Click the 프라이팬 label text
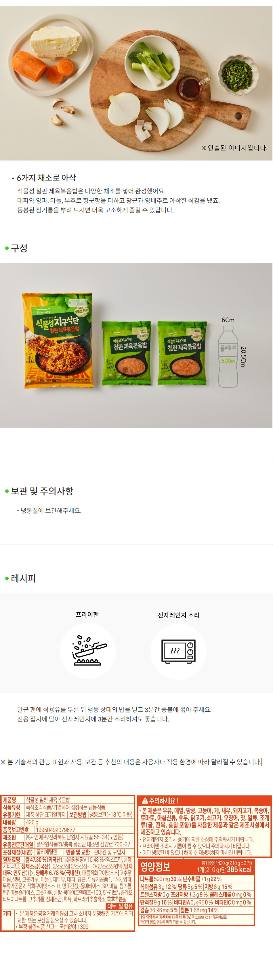This screenshot has width=273, height=980. click(87, 614)
